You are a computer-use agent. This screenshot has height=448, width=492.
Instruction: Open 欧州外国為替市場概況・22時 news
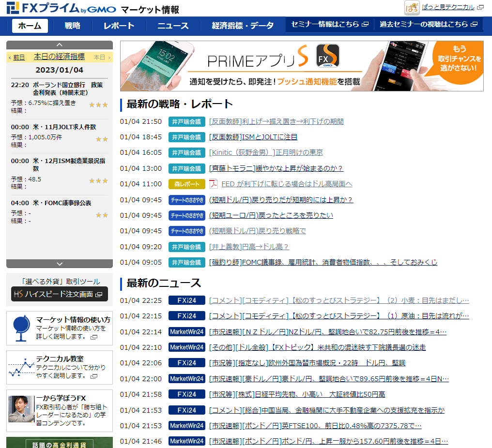307,363
